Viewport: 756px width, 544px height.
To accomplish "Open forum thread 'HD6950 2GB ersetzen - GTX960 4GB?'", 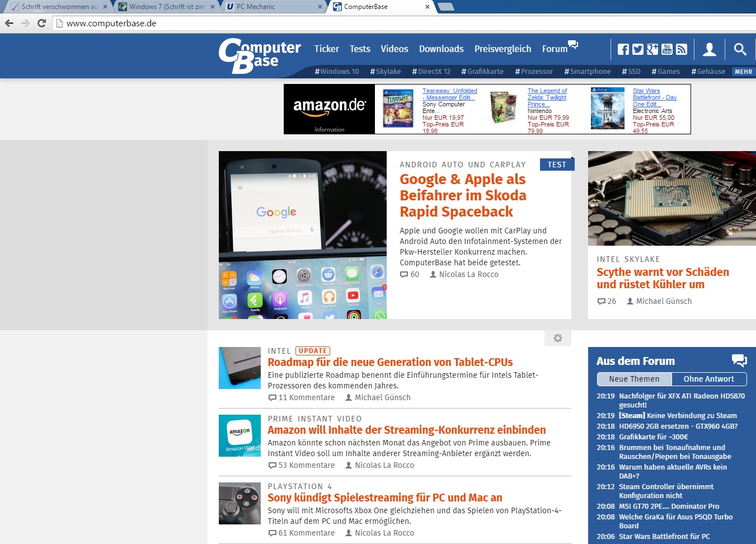I will 678,426.
